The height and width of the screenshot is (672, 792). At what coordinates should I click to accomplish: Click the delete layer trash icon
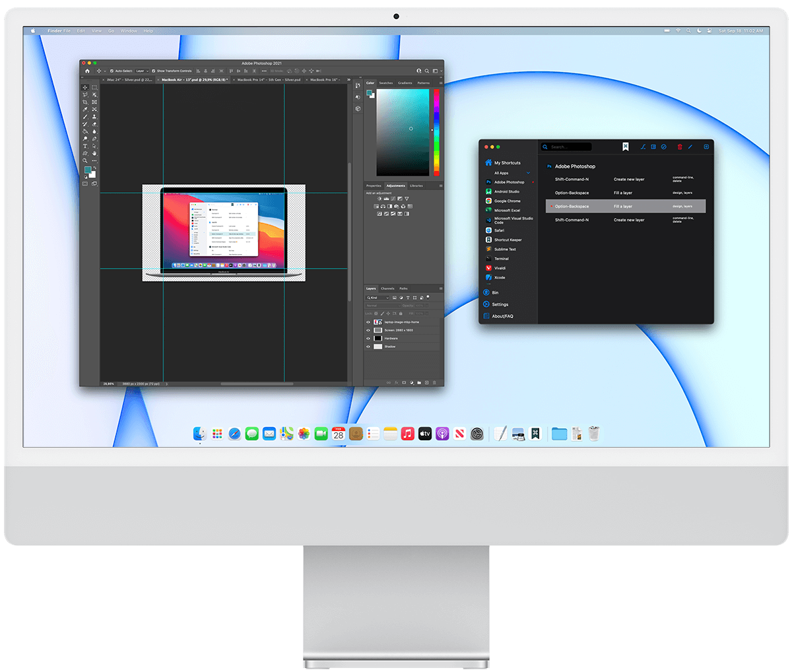coord(434,383)
